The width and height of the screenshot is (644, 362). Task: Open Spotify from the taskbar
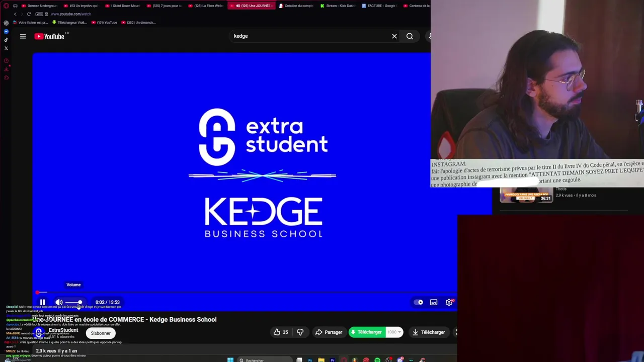pos(377,360)
